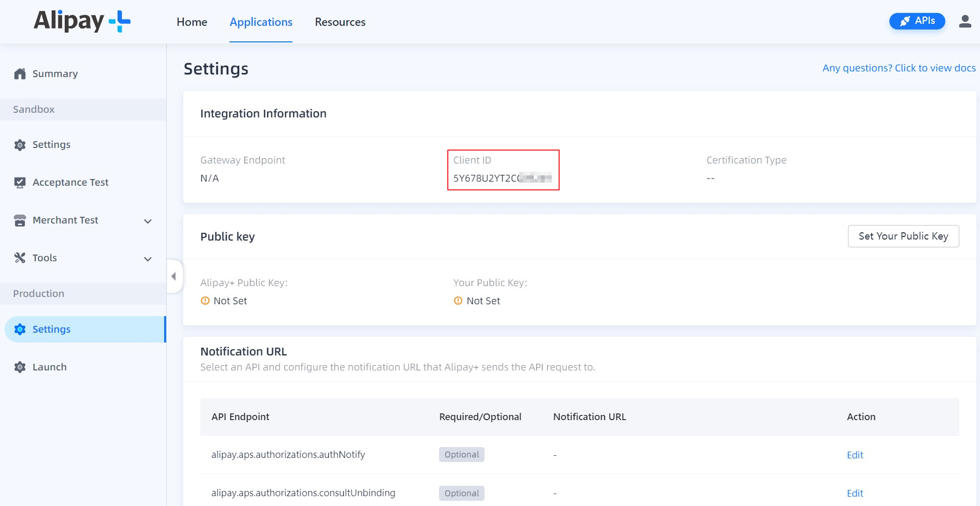Select the Merchant Test icon

pos(19,220)
